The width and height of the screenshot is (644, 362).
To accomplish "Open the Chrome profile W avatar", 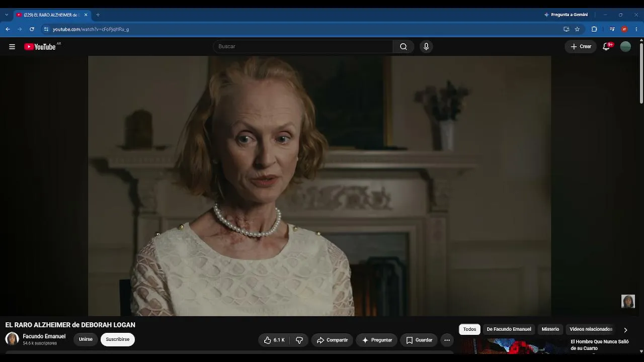I will click(624, 29).
